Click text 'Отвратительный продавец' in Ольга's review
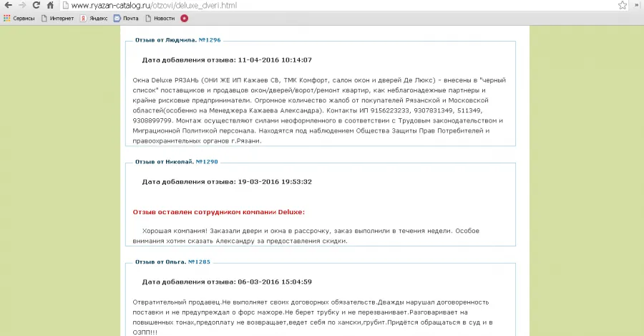This screenshot has height=336, width=644. [x=177, y=302]
